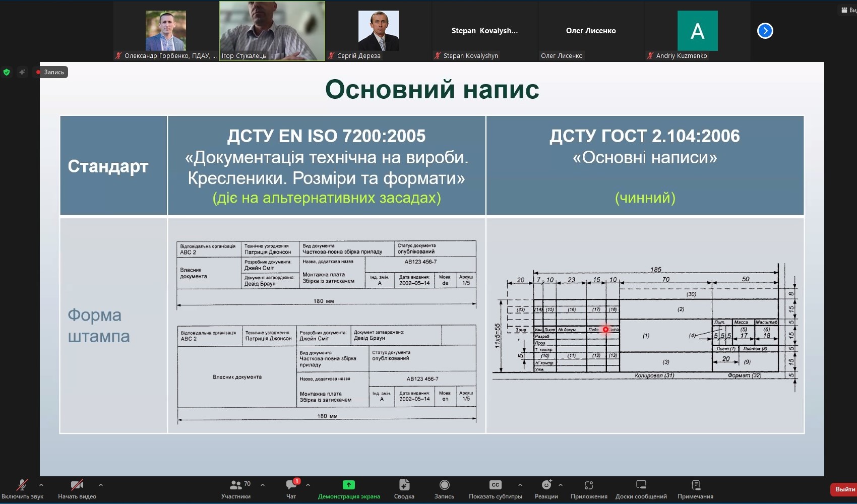Click the «Основні написи» subtitle
Viewport: 857px width, 504px height.
[x=645, y=158]
